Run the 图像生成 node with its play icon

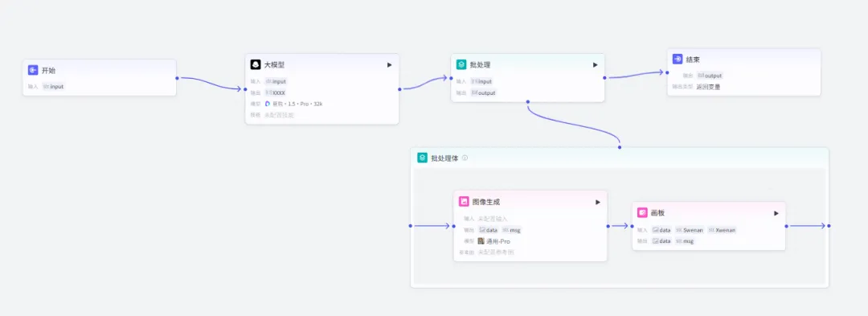click(598, 202)
